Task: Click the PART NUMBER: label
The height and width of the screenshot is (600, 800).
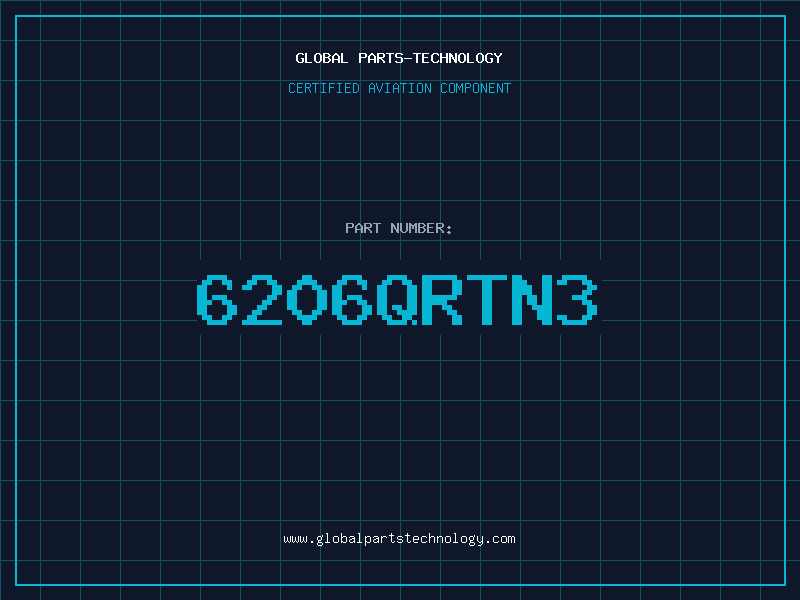Action: pos(399,228)
